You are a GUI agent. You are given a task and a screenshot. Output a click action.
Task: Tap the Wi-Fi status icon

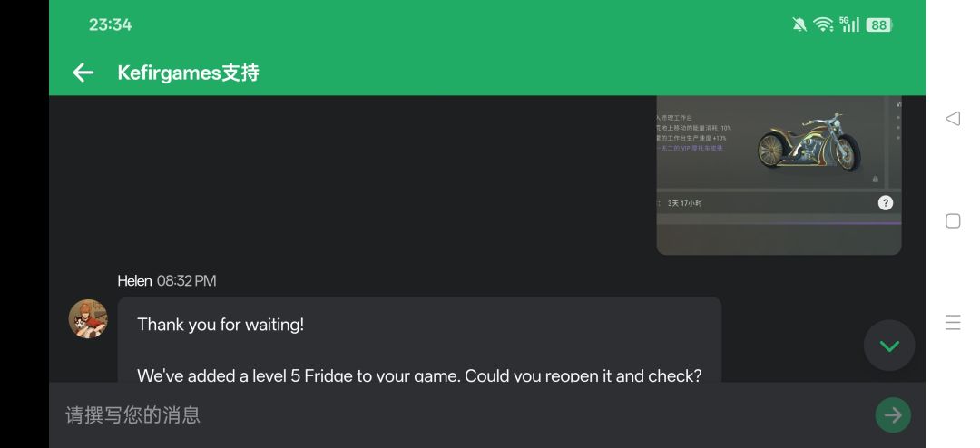[823, 25]
